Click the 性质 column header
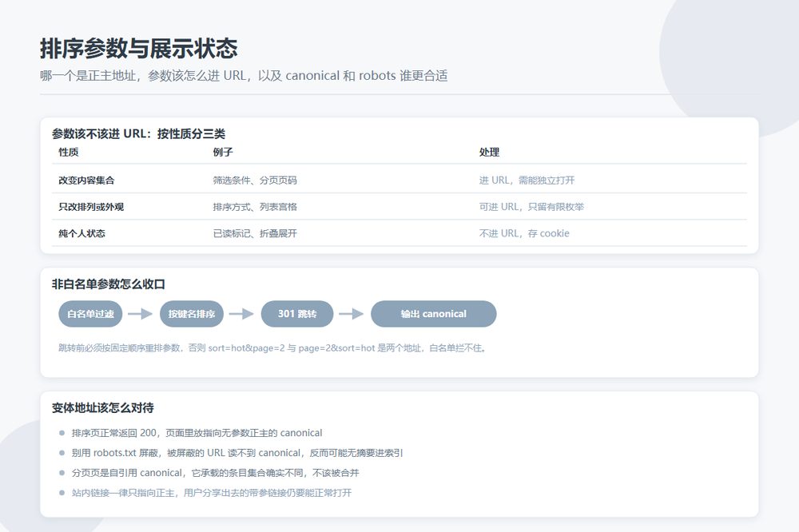Screen dimensions: 799x532 click(68, 152)
